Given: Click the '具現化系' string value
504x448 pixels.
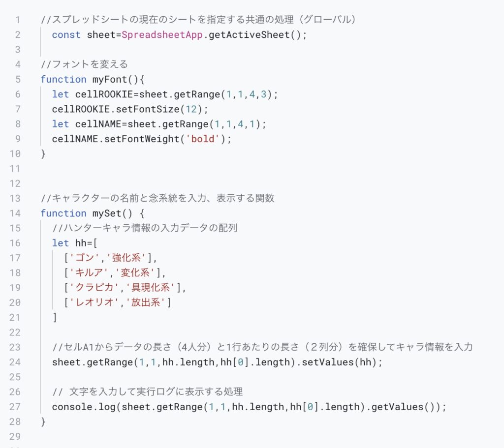Looking at the screenshot, I should pos(150,287).
